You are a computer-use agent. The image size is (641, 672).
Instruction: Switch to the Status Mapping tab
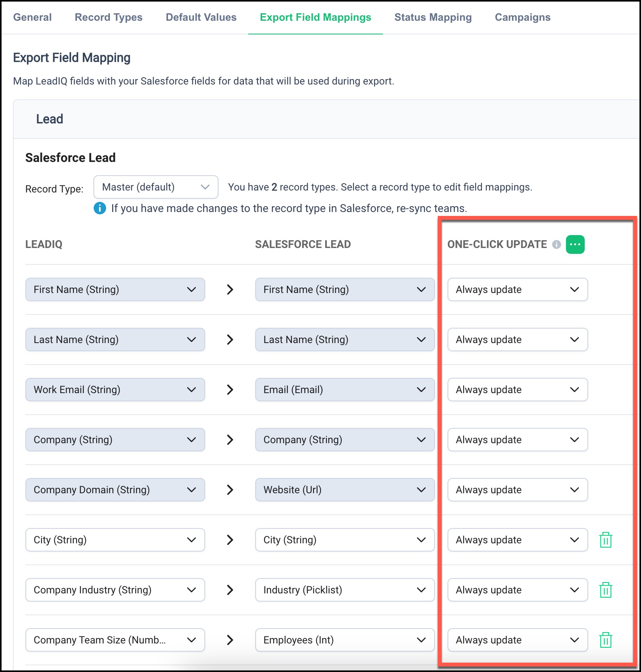tap(433, 17)
